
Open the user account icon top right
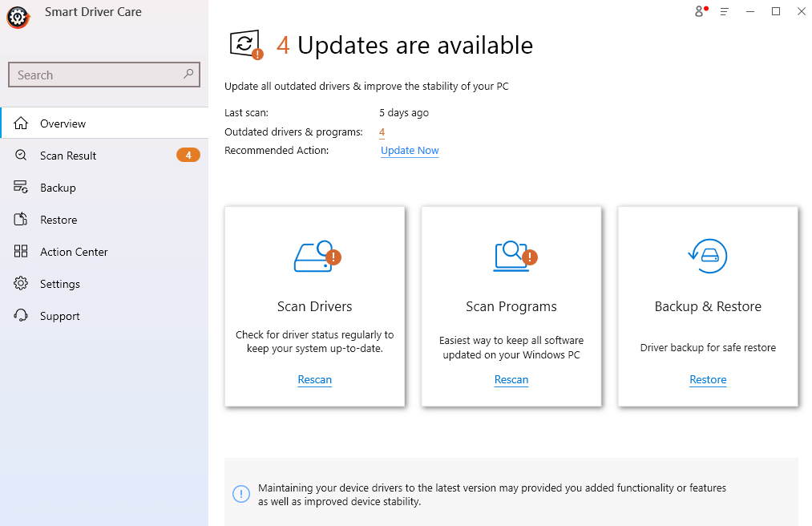click(698, 11)
